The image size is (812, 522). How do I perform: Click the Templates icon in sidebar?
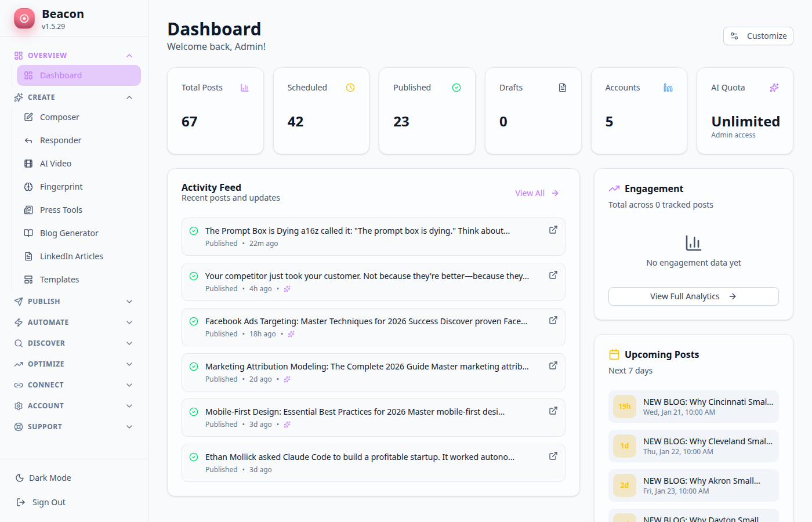click(27, 279)
